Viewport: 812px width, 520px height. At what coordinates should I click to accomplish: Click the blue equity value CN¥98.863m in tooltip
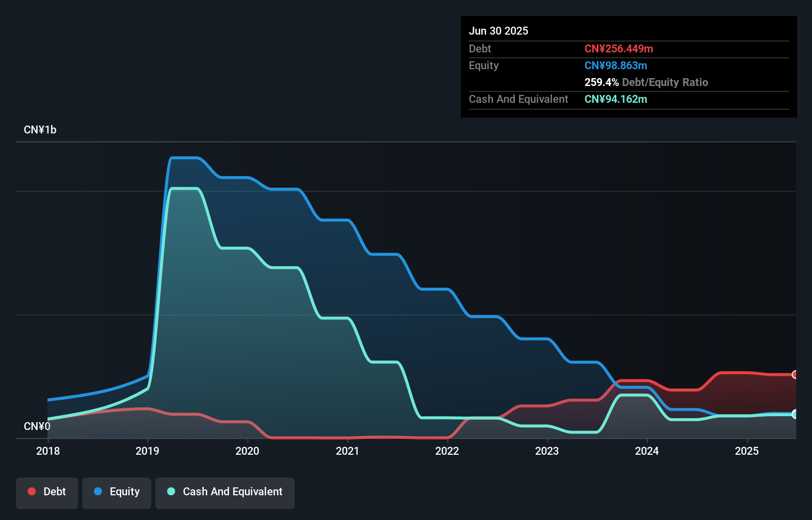(x=616, y=65)
